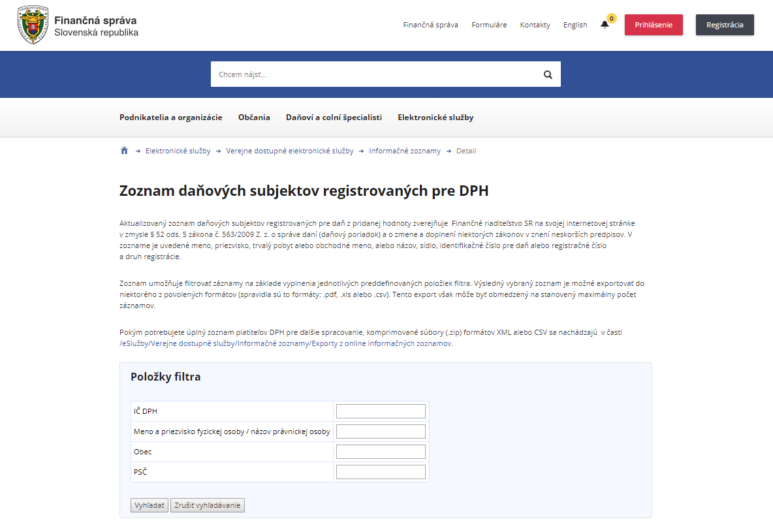773x532 pixels.
Task: Click the Obec input field
Action: [x=381, y=452]
